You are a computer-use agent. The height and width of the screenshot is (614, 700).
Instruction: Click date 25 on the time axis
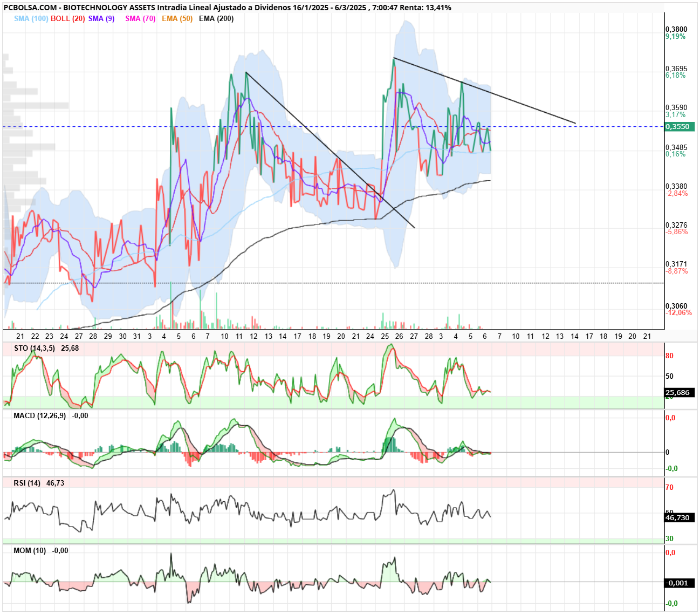(385, 336)
